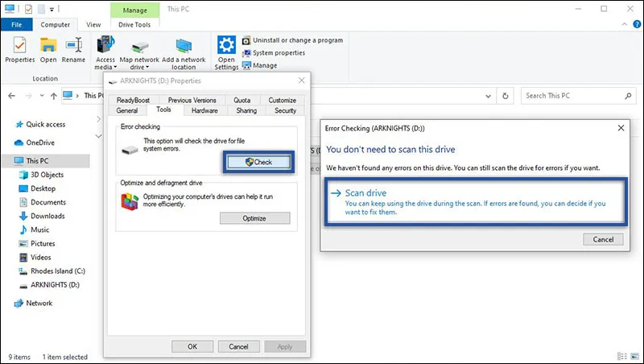Click Scan drive in Error Checking
644x364 pixels.
(x=476, y=201)
